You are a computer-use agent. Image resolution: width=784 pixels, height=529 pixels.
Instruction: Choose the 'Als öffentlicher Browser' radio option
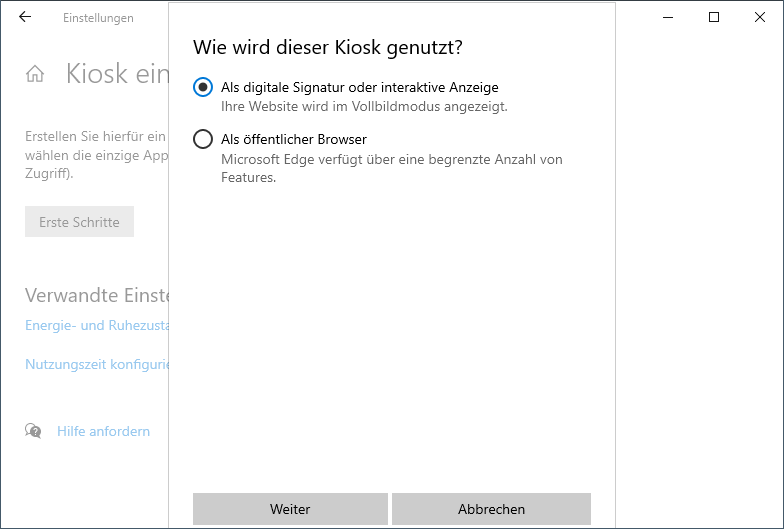pyautogui.click(x=203, y=139)
